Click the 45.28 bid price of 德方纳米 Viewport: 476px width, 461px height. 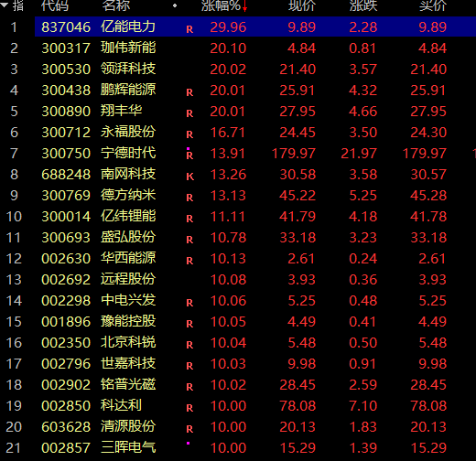tap(428, 196)
